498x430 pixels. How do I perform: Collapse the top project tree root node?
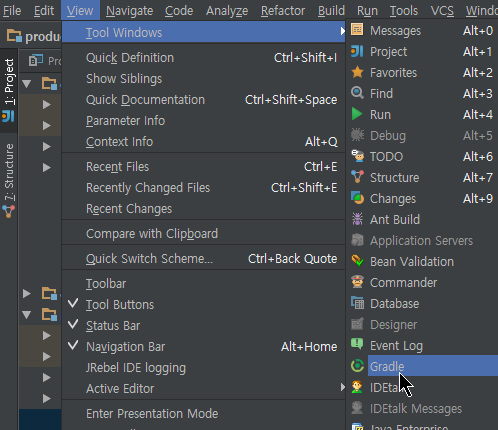tap(27, 83)
